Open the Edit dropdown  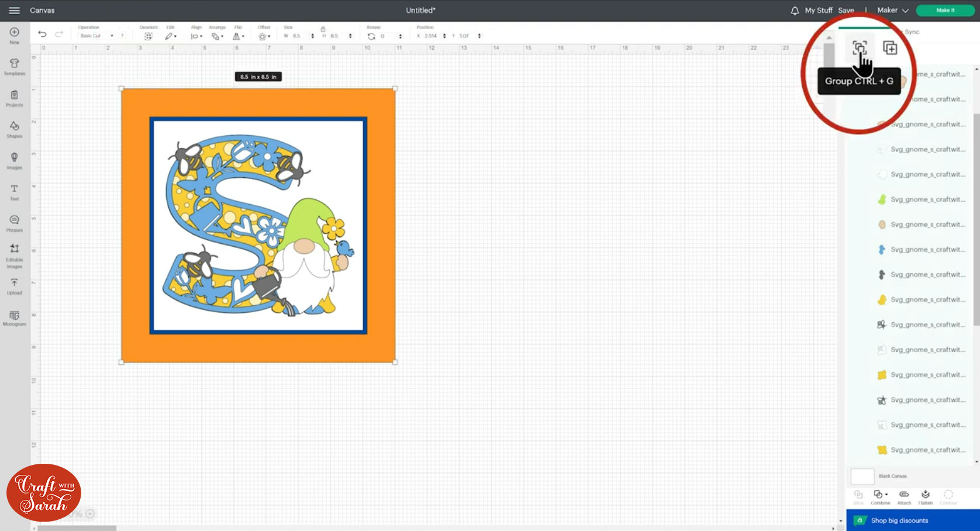point(171,36)
